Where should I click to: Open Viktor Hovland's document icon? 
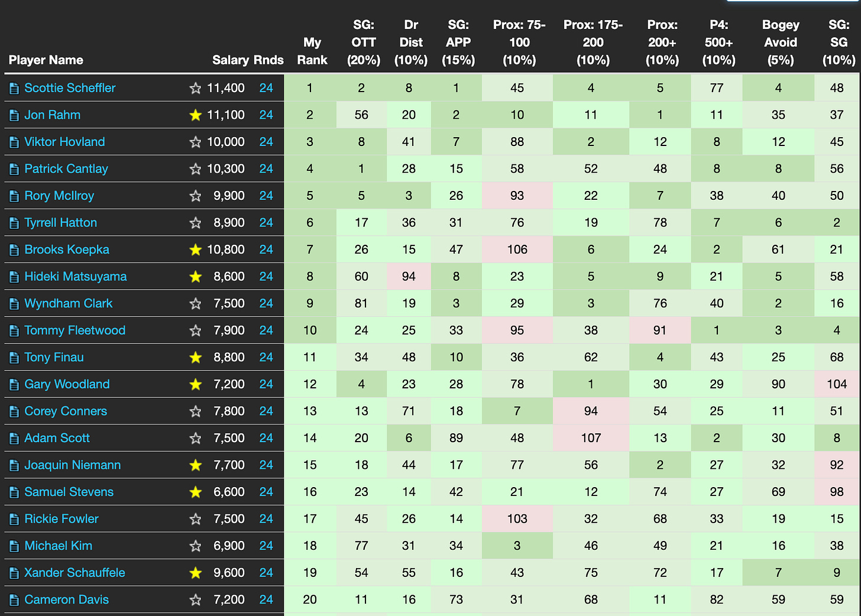[14, 142]
